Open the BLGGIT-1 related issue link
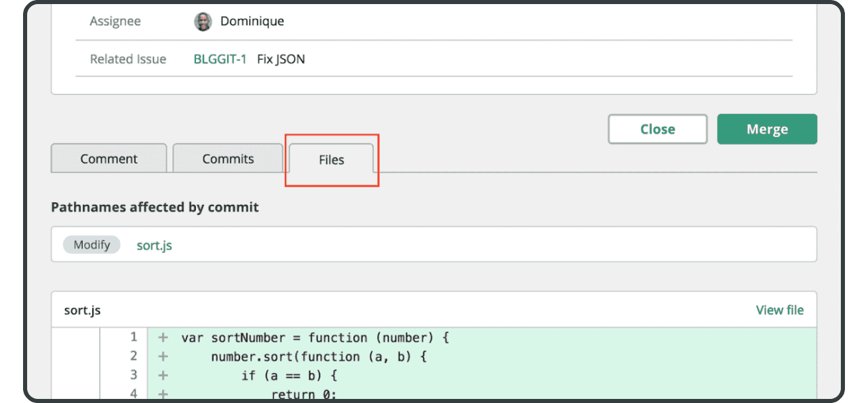Screen dimensions: 868x403 tap(220, 59)
